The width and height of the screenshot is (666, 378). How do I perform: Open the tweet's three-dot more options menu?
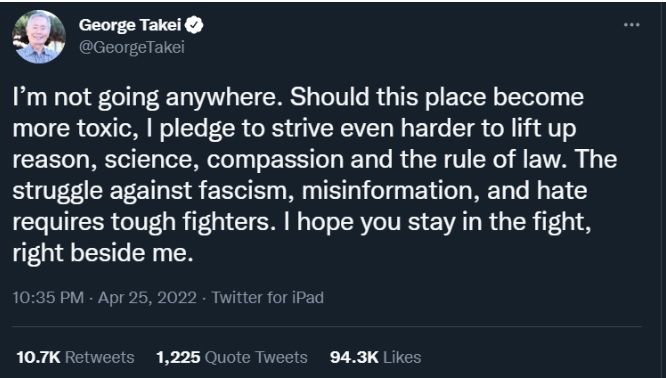tap(632, 25)
